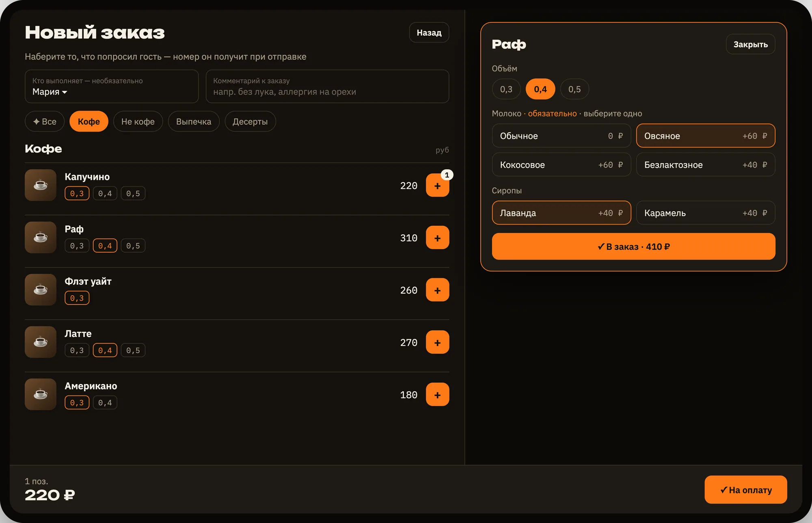
Task: Select 0,3 volume in the Раф panel
Action: click(x=506, y=89)
